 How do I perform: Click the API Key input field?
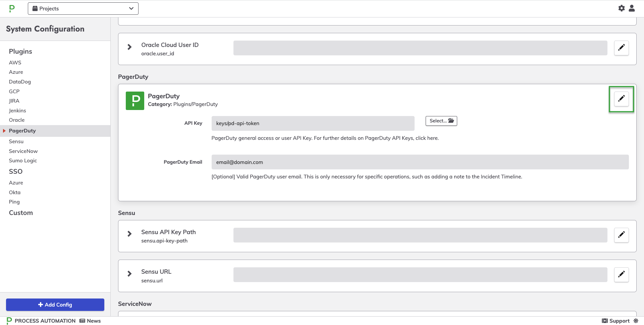point(313,123)
